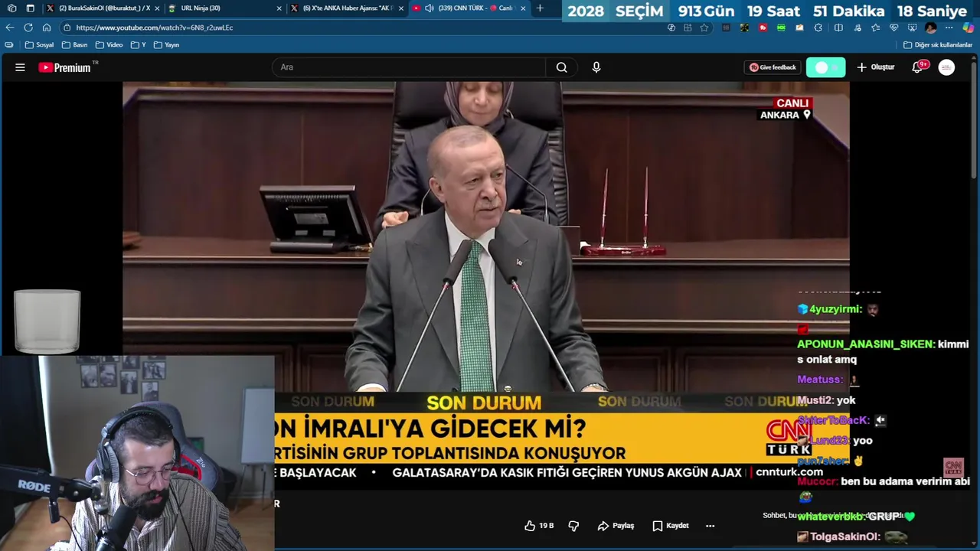Click the CNN TÜRK live video player
This screenshot has width=980, height=551.
click(x=486, y=285)
